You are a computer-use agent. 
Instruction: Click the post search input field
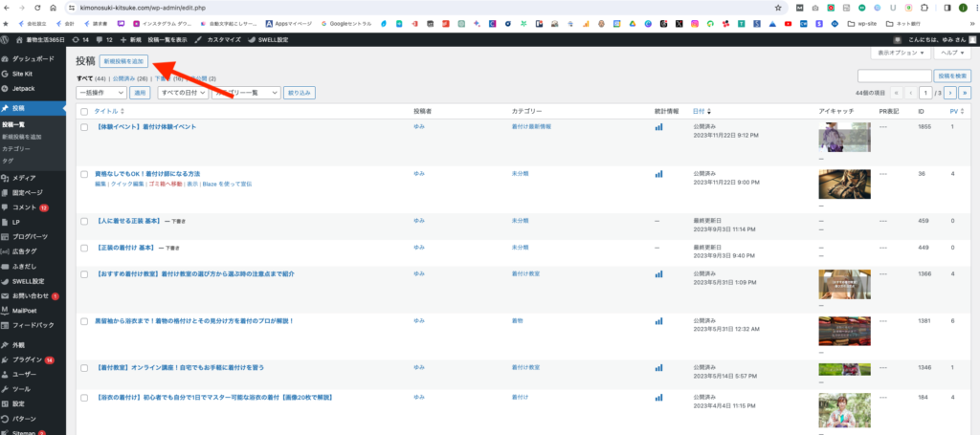click(894, 76)
